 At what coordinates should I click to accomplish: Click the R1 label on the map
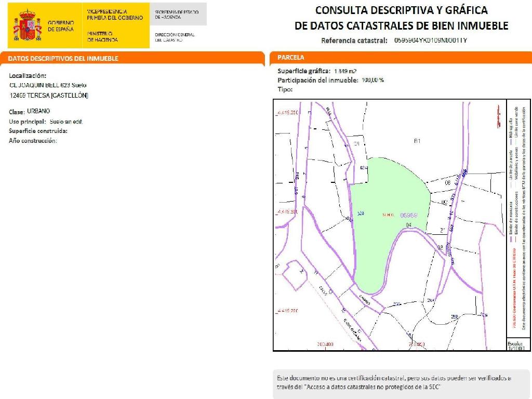tap(417, 141)
